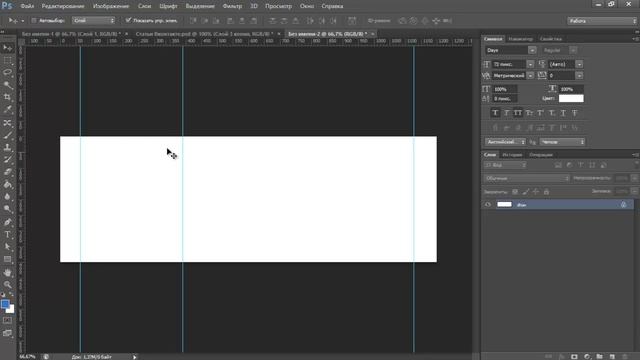
Task: Open the Редактирование menu
Action: pyautogui.click(x=63, y=6)
